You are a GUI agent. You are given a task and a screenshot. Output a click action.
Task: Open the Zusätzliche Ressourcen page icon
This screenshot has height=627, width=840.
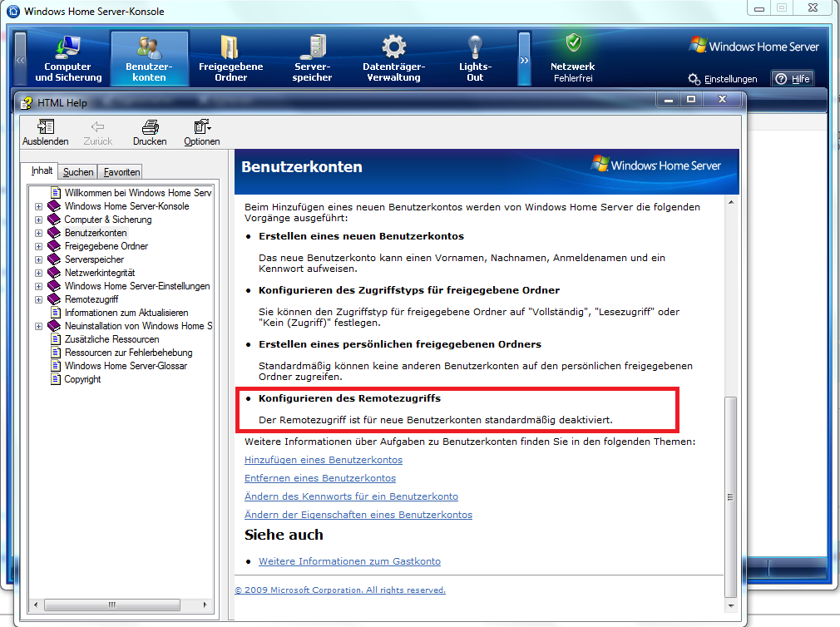click(56, 339)
